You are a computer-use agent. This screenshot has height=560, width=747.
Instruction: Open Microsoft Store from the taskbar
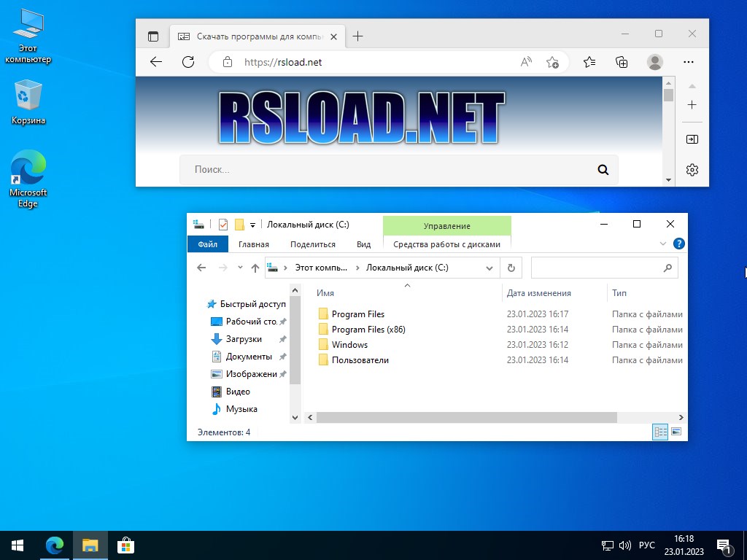tap(125, 545)
